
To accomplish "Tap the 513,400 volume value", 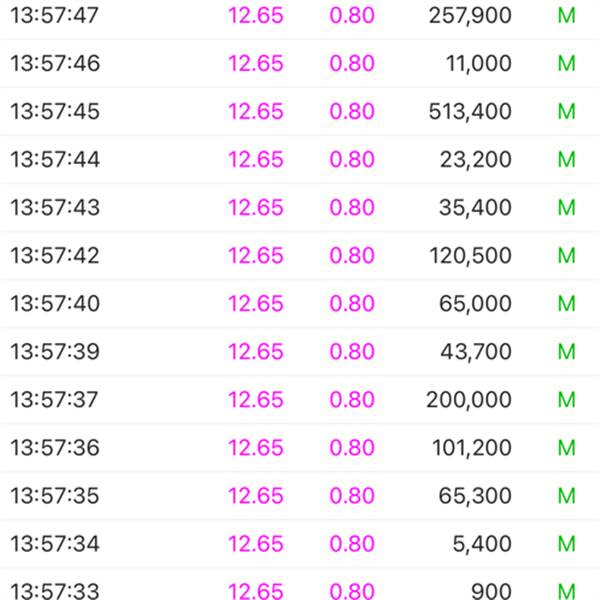I will pos(470,111).
